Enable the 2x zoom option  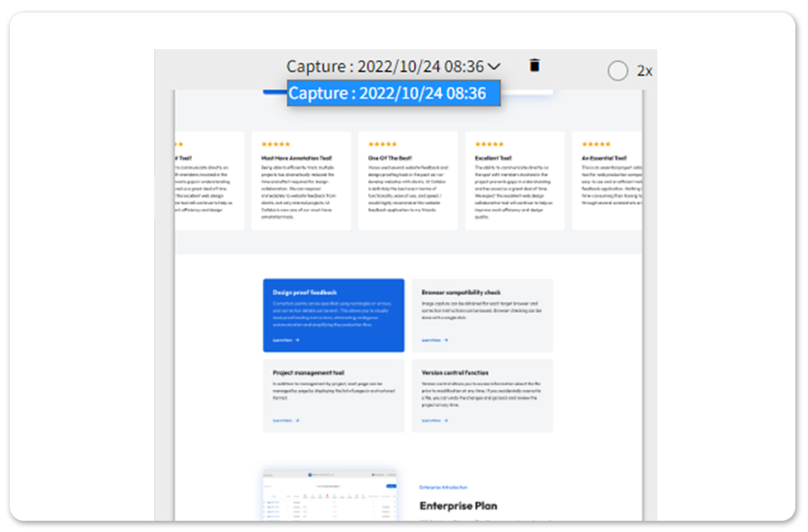pyautogui.click(x=618, y=71)
